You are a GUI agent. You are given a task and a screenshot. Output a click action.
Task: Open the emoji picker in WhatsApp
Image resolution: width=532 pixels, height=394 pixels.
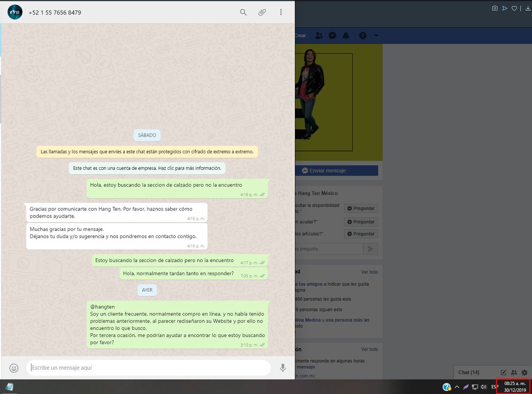[14, 368]
